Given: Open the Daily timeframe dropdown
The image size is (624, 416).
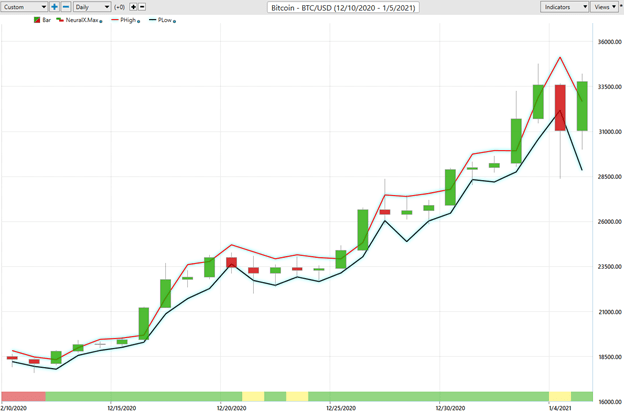Looking at the screenshot, I should 92,7.
